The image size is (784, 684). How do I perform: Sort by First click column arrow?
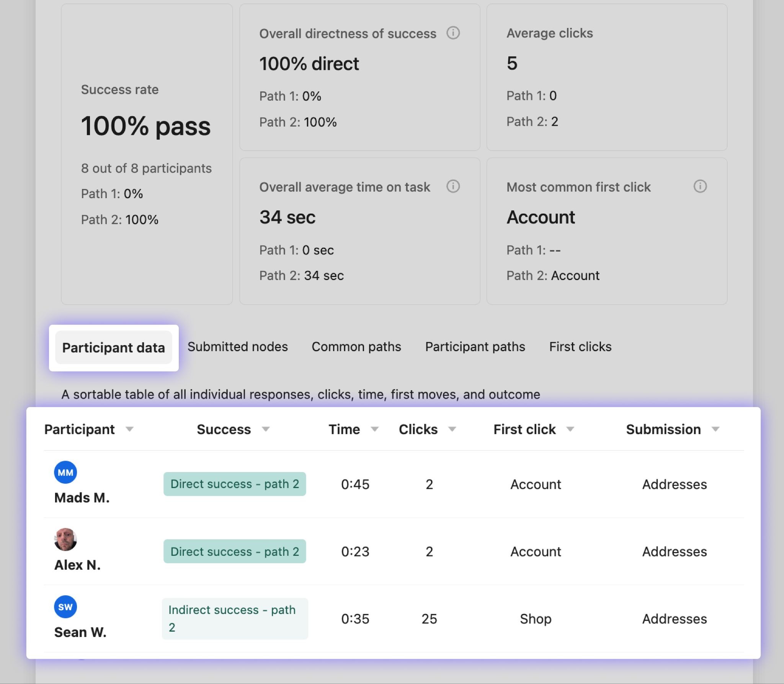point(570,429)
